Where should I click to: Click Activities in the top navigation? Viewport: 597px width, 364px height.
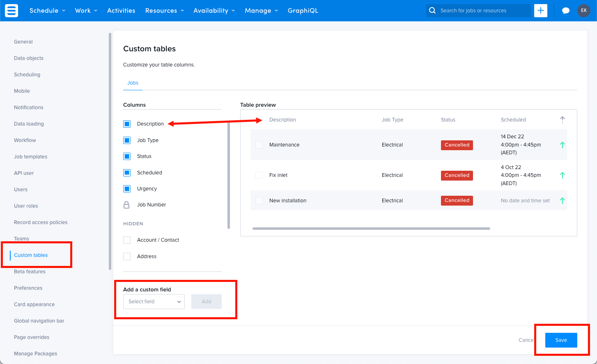pyautogui.click(x=121, y=11)
